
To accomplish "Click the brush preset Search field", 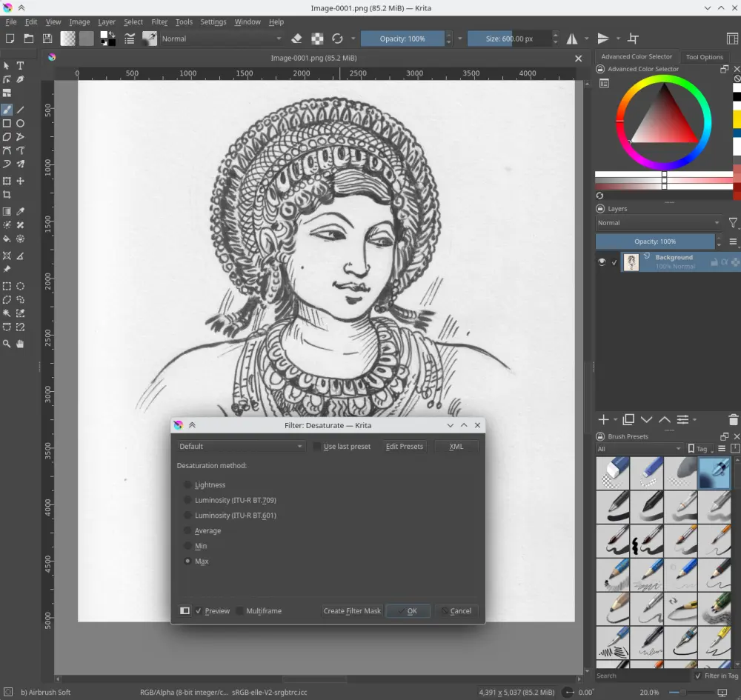I will pos(642,676).
